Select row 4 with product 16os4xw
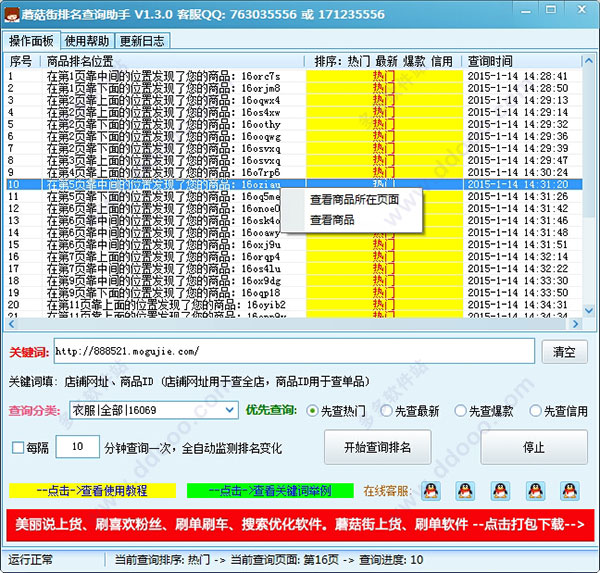 294,112
